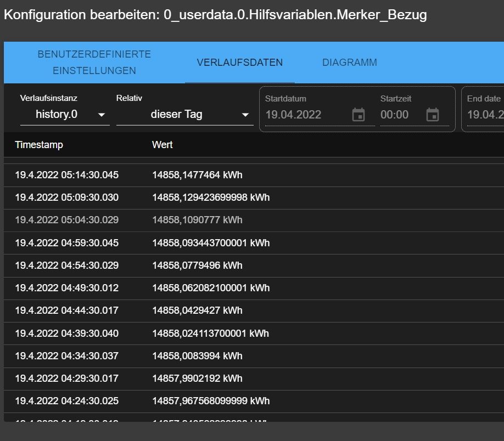Open the Diagramm tab

pyautogui.click(x=350, y=63)
